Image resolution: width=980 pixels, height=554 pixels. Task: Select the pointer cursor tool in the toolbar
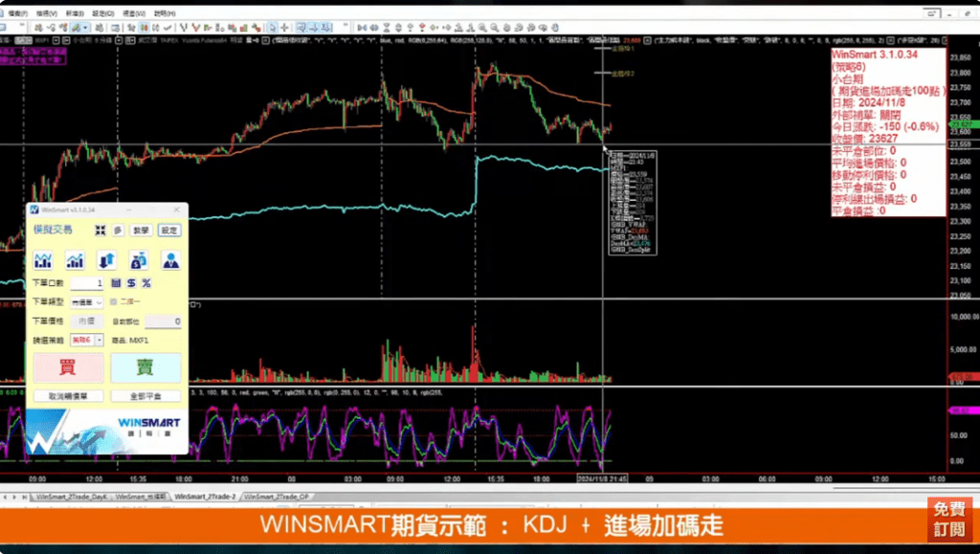pyautogui.click(x=272, y=28)
